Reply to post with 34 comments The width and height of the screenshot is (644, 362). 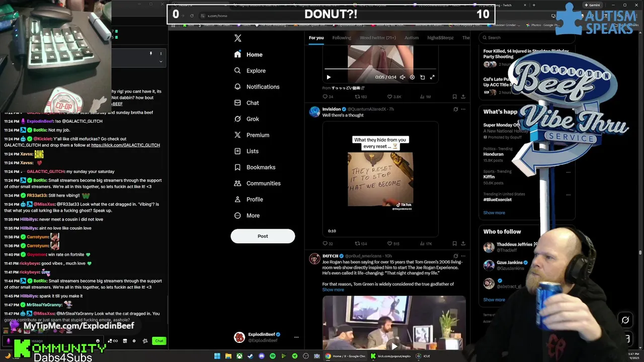click(x=328, y=97)
